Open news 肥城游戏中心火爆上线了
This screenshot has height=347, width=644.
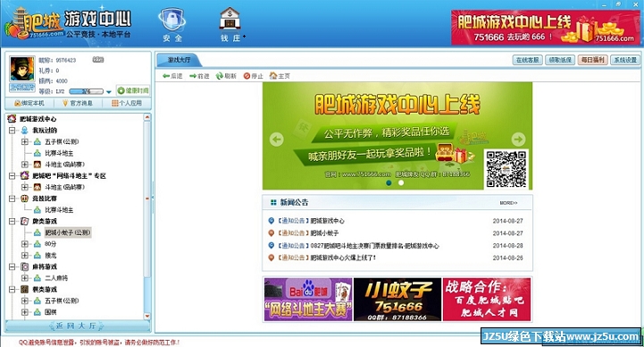pos(343,258)
